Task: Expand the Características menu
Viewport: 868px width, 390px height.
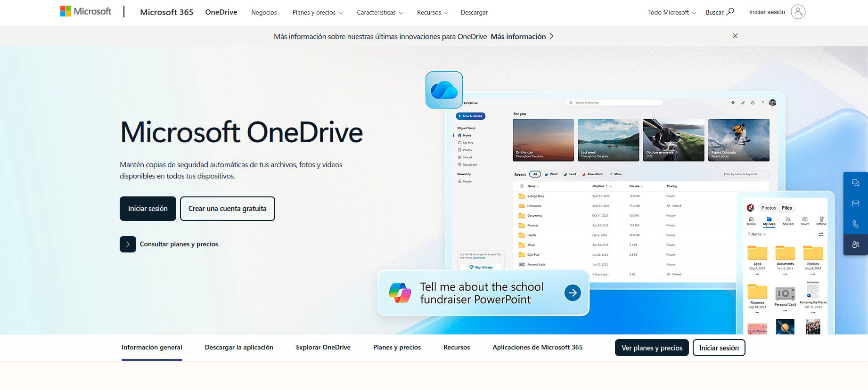Action: pyautogui.click(x=379, y=12)
